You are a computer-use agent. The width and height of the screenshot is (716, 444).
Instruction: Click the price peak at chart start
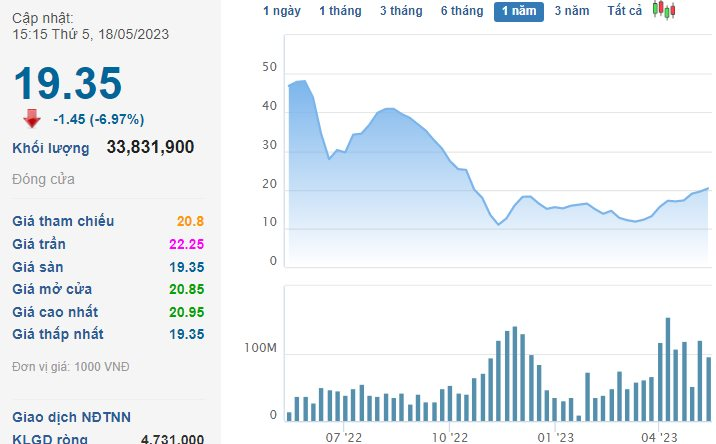point(304,81)
